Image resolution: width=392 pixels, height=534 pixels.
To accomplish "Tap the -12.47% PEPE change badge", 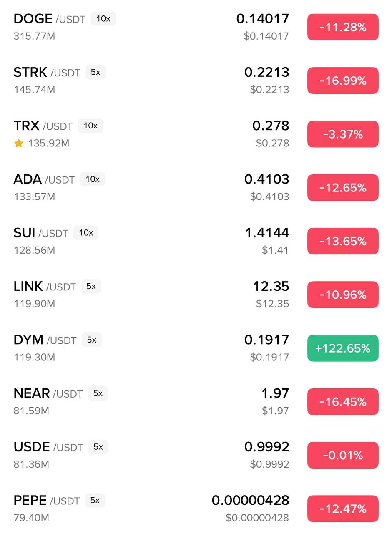I will 343,509.
